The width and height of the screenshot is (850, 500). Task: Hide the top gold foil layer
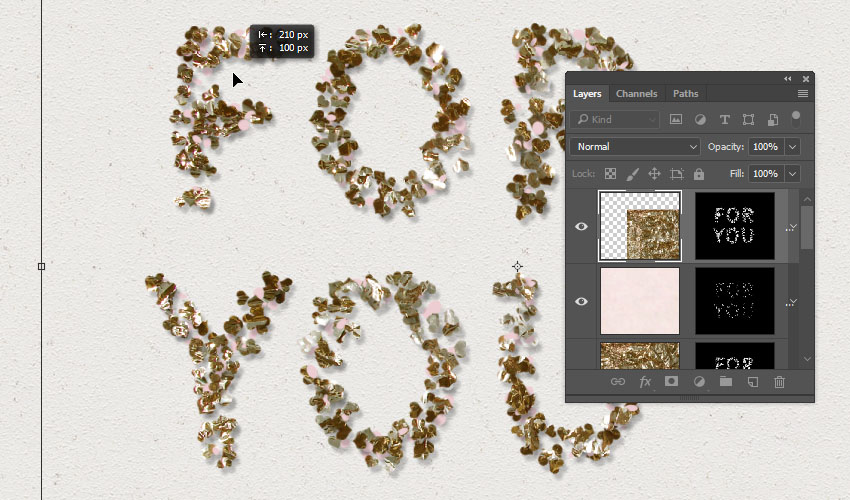point(582,227)
